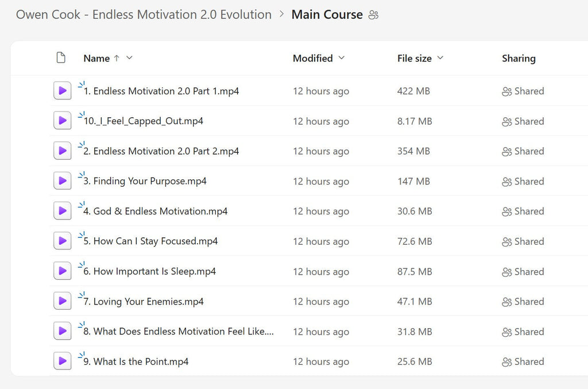Viewport: 588px width, 389px height.
Task: Open file 6. How Important Is Sleep.mp4
Action: coord(150,271)
